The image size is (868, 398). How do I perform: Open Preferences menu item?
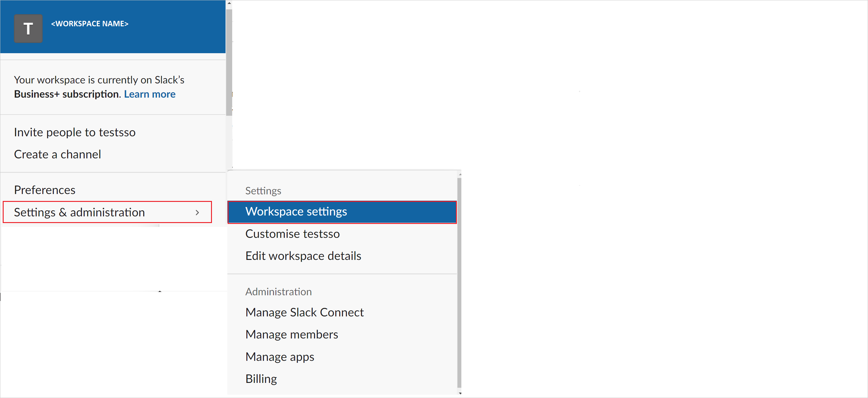click(44, 189)
